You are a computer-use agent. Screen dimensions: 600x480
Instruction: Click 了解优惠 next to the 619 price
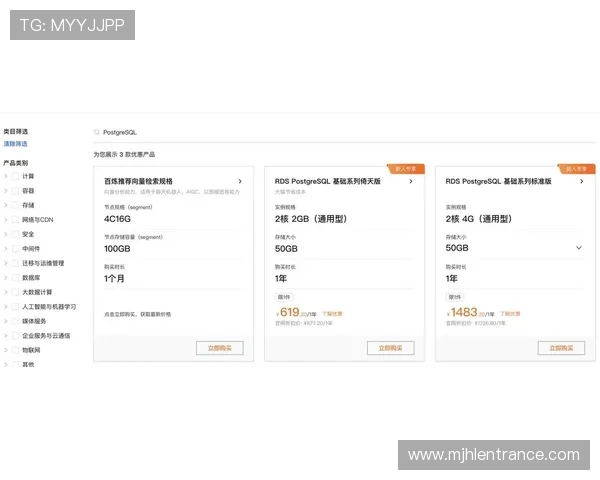coord(332,314)
